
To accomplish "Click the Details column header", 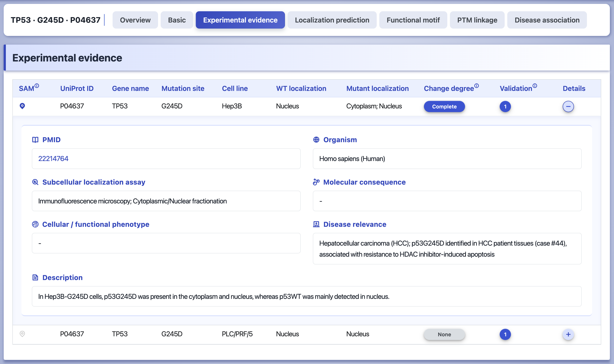I will (x=574, y=89).
